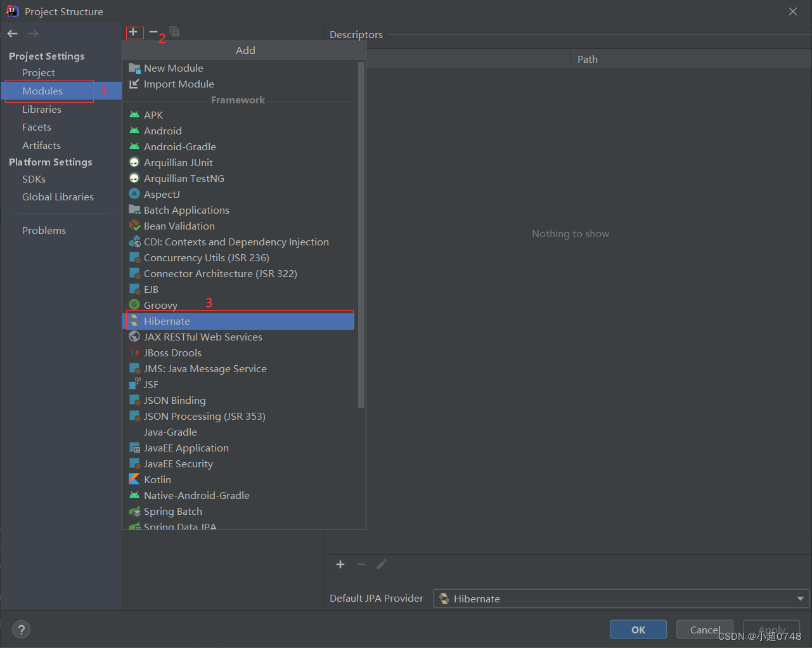Viewport: 812px width, 648px height.
Task: Confirm with the OK button
Action: [638, 630]
